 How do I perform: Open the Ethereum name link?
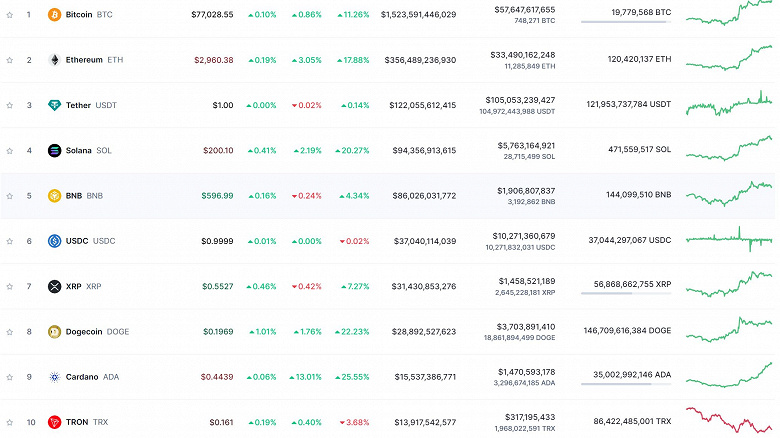84,60
